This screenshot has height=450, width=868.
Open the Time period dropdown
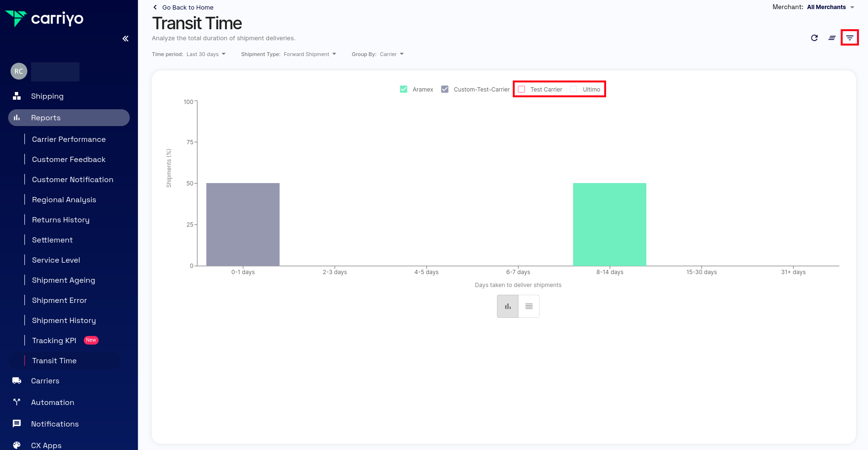tap(206, 54)
